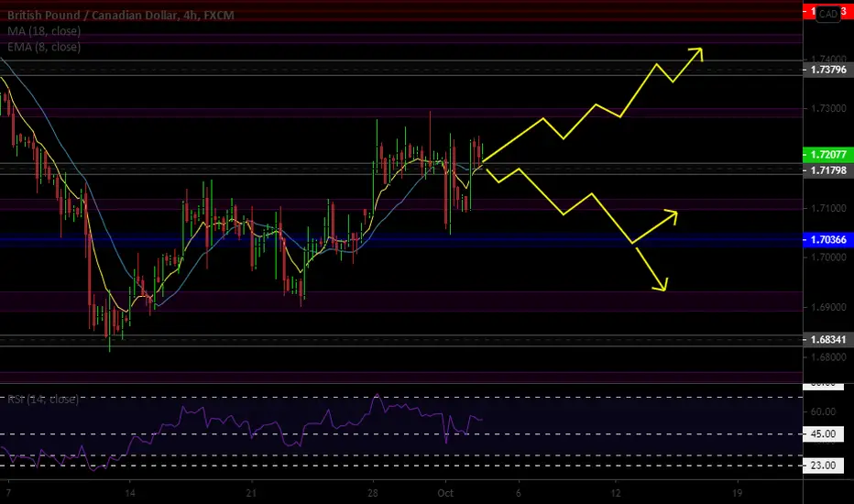Click the RSI 23.00 level label

(823, 466)
